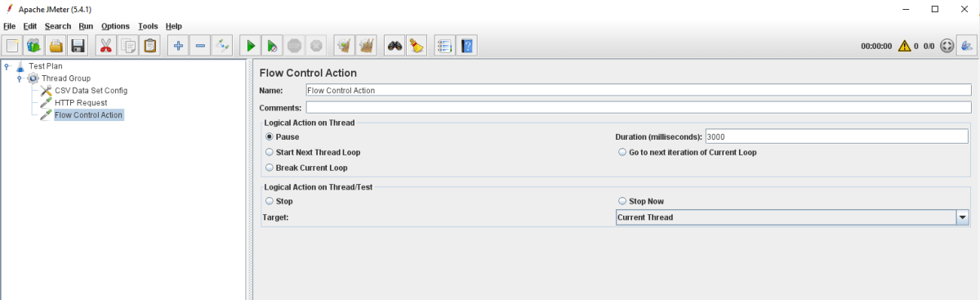980x300 pixels.
Task: Open the Target dropdown arrow
Action: [962, 217]
